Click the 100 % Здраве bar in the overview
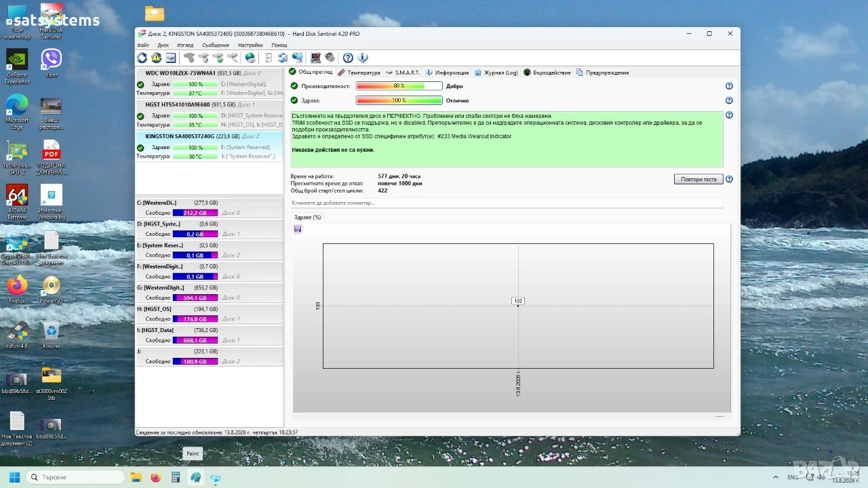 399,100
